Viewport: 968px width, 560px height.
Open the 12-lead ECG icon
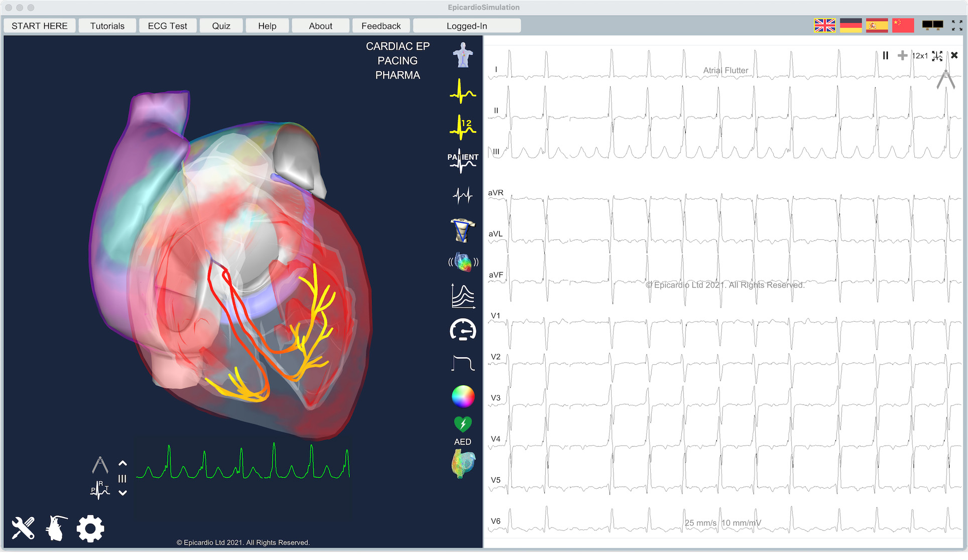point(462,127)
